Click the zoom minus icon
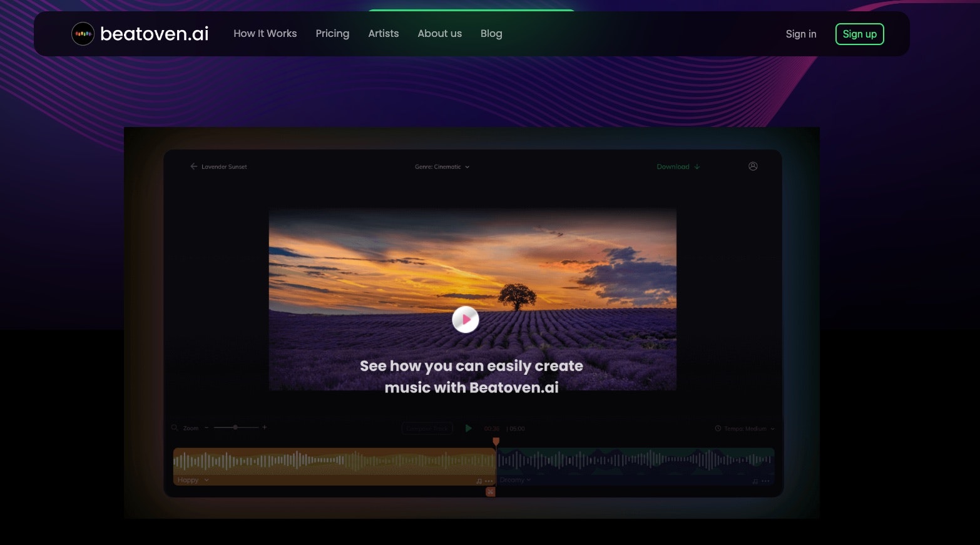The width and height of the screenshot is (980, 545). (207, 427)
